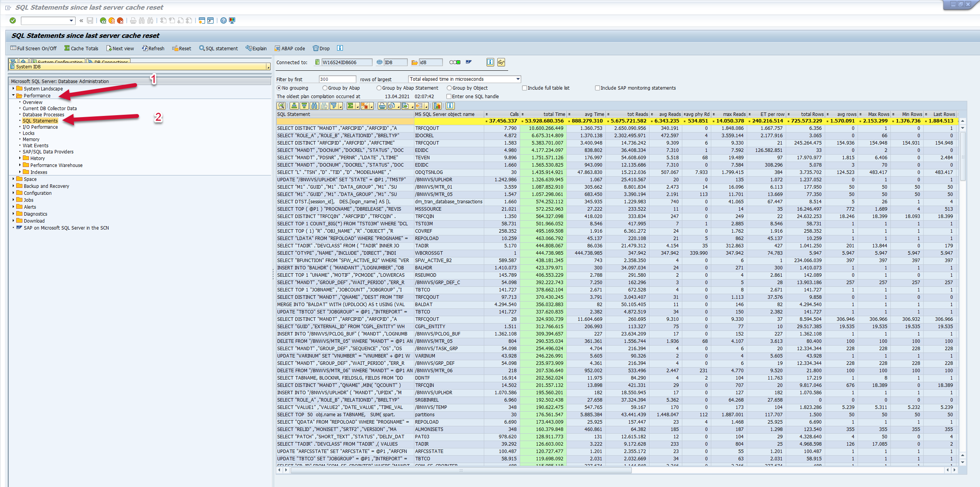This screenshot has width=980, height=487.
Task: Enable Include full table list checkbox
Action: point(524,88)
